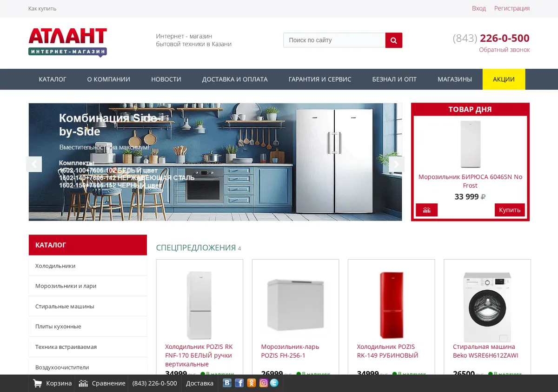Click the Купить button for Бирюса freezer
Viewport: 558px width, 392px height.
pos(510,210)
